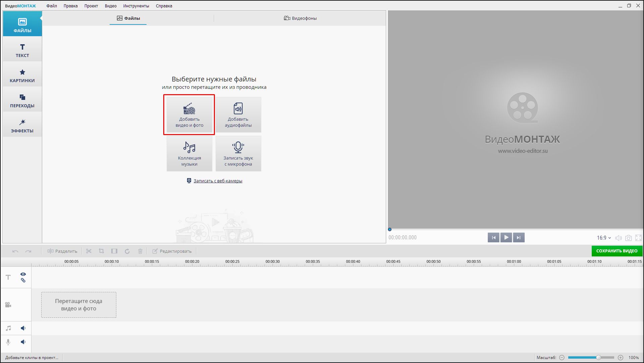Click the timeline ruler at 00:00:30
Image resolution: width=644 pixels, height=363 pixels.
[x=273, y=261]
